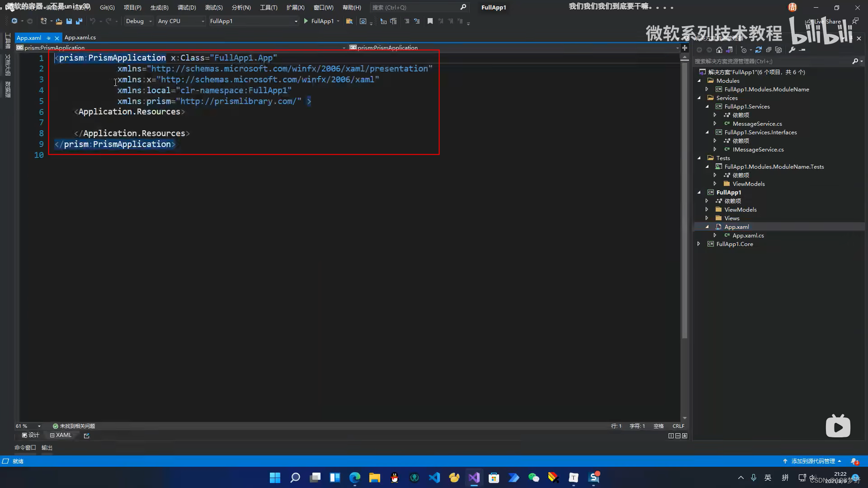Image resolution: width=868 pixels, height=488 pixels.
Task: Click 添加到源代码管理 in status bar
Action: [812, 461]
